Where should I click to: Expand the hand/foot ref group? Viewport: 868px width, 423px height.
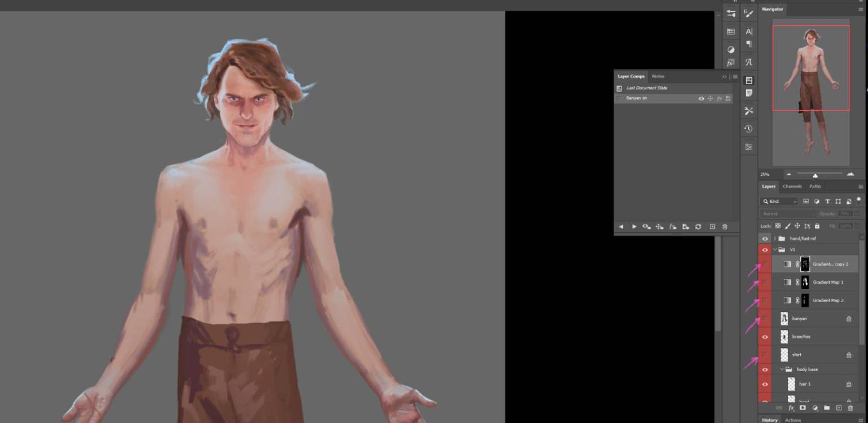(x=775, y=238)
